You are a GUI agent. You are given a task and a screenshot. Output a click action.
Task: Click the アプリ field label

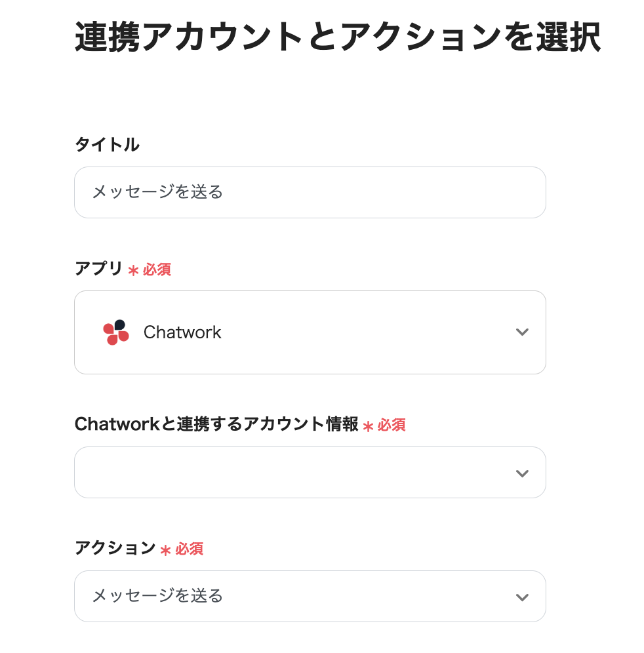click(x=98, y=269)
